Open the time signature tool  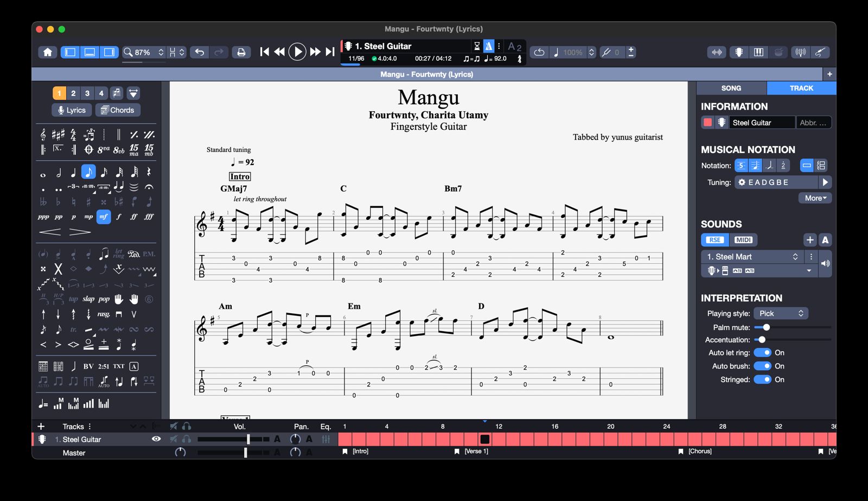(73, 134)
